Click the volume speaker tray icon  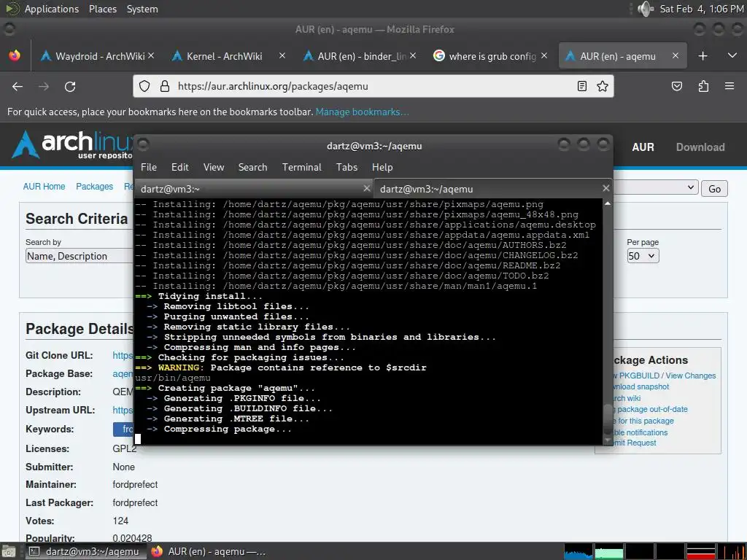pos(646,9)
